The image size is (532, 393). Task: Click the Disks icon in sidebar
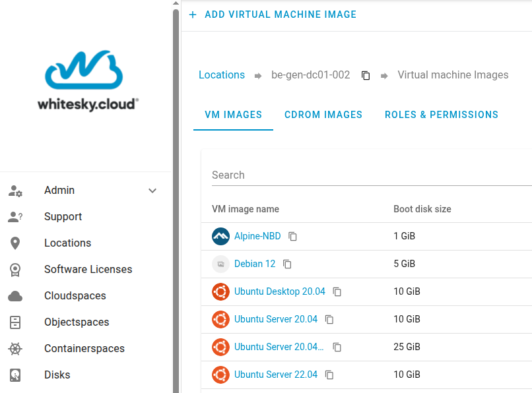click(x=15, y=375)
